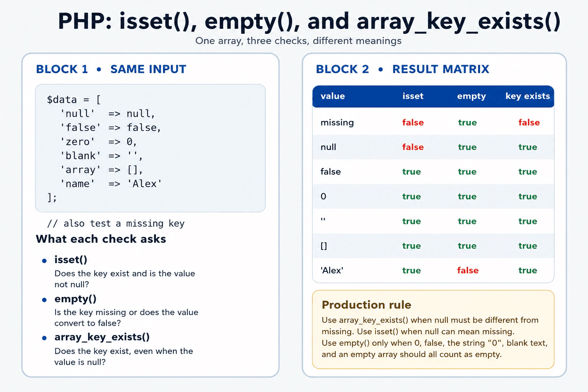Click the key exists cell in the null row
The width and height of the screenshot is (588, 392).
(x=528, y=147)
